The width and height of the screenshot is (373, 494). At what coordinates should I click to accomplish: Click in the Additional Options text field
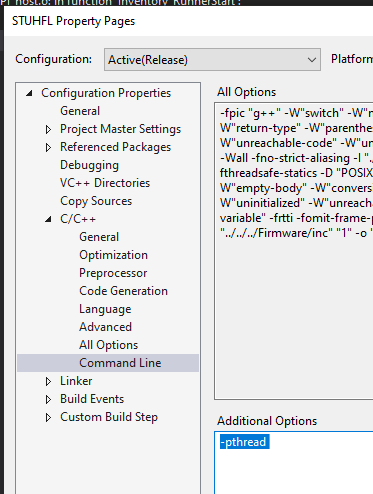294,463
